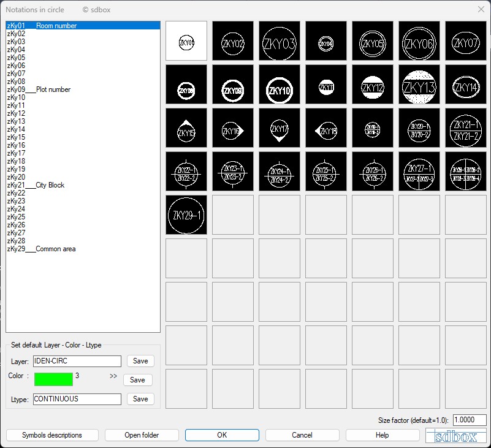Pick the ZKY24 crosshair circle symbol
This screenshot has height=448, width=491.
coord(280,171)
